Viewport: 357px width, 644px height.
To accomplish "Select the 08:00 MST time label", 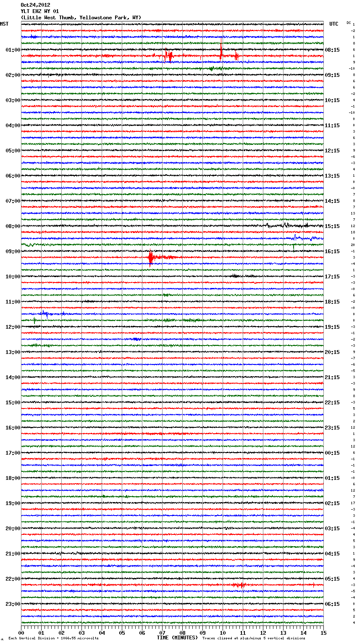I will [x=13, y=226].
